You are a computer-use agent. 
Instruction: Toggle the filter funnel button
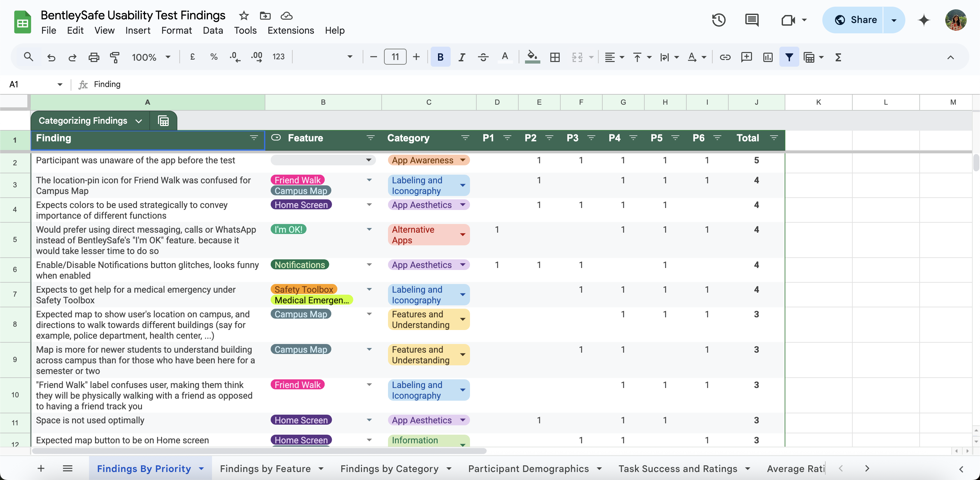[789, 57]
